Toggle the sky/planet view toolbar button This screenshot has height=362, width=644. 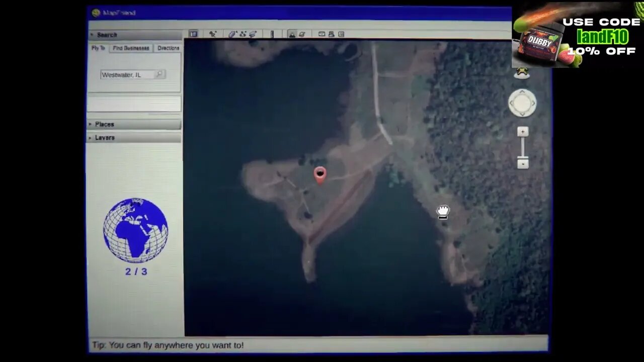[302, 34]
